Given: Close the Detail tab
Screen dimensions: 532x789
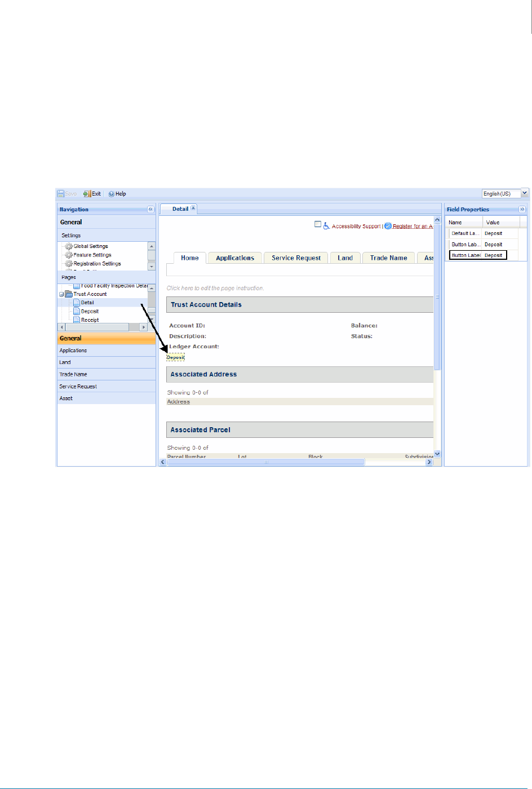Looking at the screenshot, I should (193, 208).
